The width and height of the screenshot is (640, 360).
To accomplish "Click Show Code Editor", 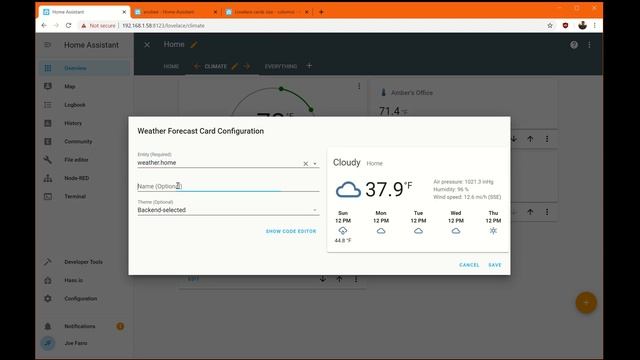I will coord(291,231).
